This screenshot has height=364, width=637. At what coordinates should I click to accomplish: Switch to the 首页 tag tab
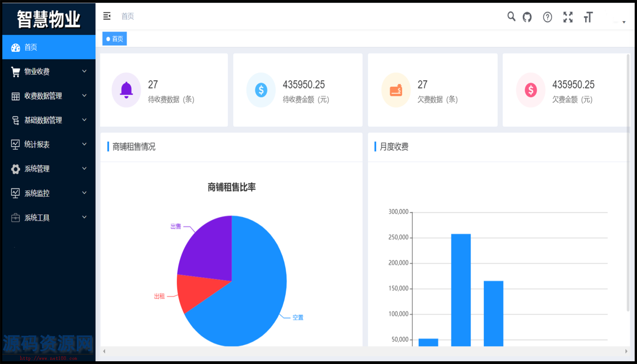pyautogui.click(x=115, y=39)
